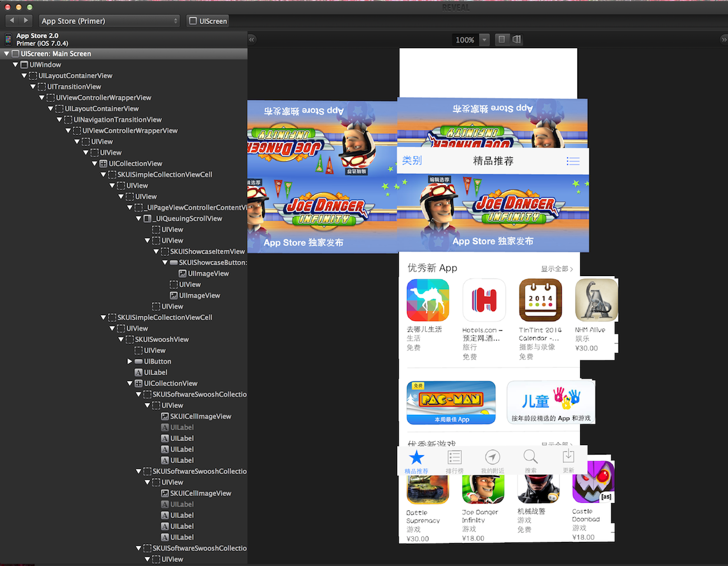This screenshot has width=728, height=566.
Task: Expand the right inspector panel with the chevron
Action: [x=724, y=39]
